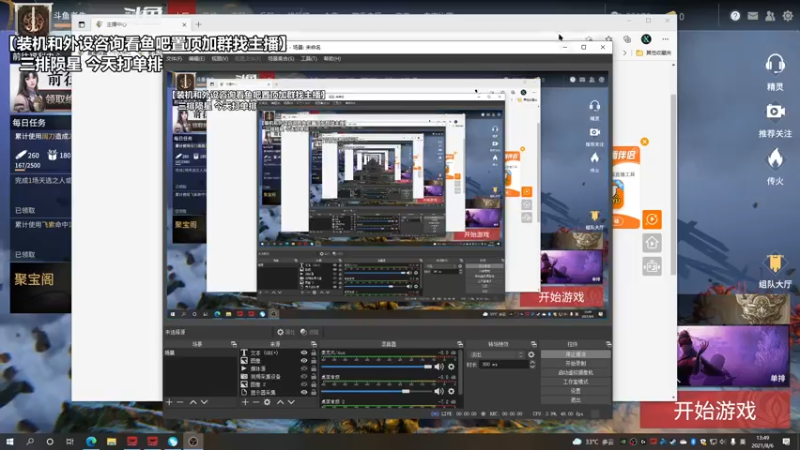This screenshot has width=800, height=450.
Task: Click 推荐关注 camera icon in game
Action: tap(775, 112)
